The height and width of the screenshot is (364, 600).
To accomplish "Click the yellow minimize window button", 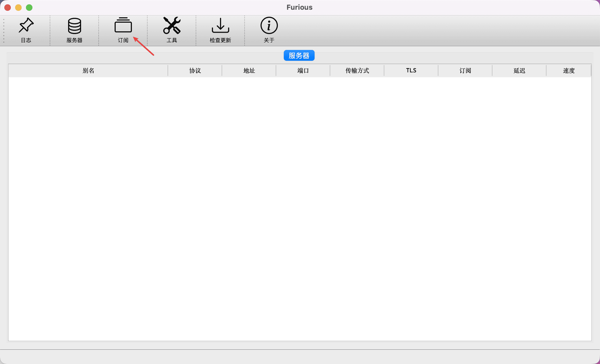I will [18, 8].
